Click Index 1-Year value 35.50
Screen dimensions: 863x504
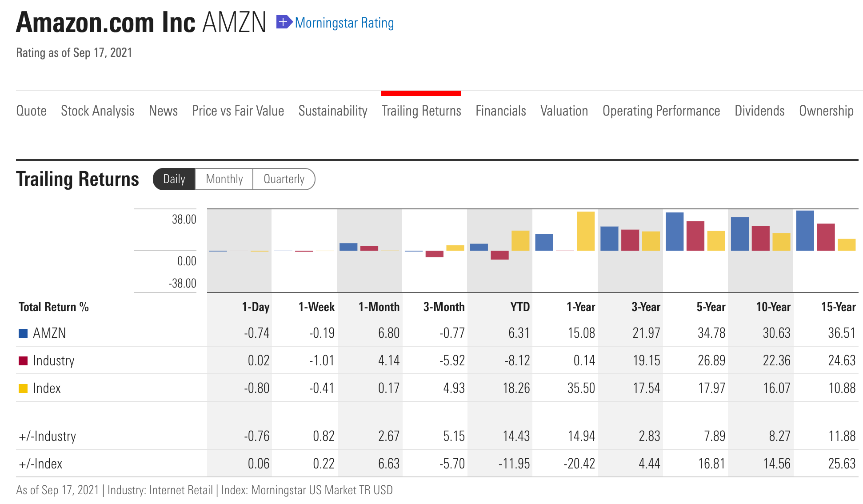(x=581, y=388)
